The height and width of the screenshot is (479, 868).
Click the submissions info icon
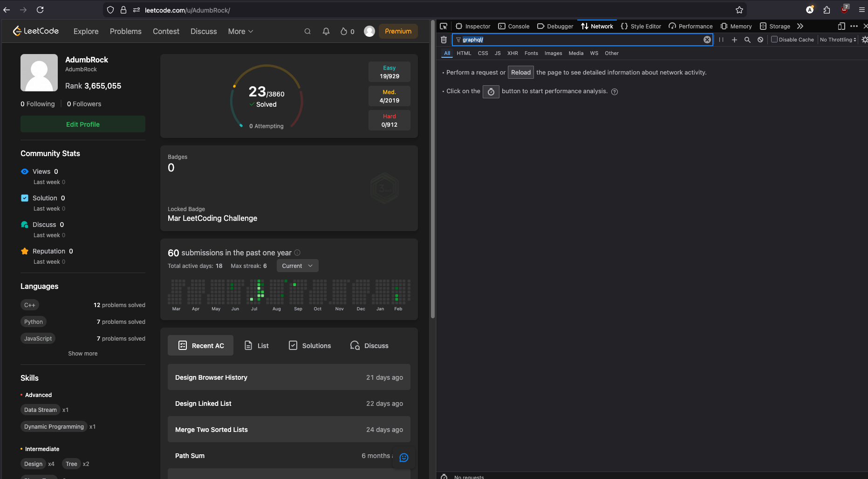click(x=297, y=253)
